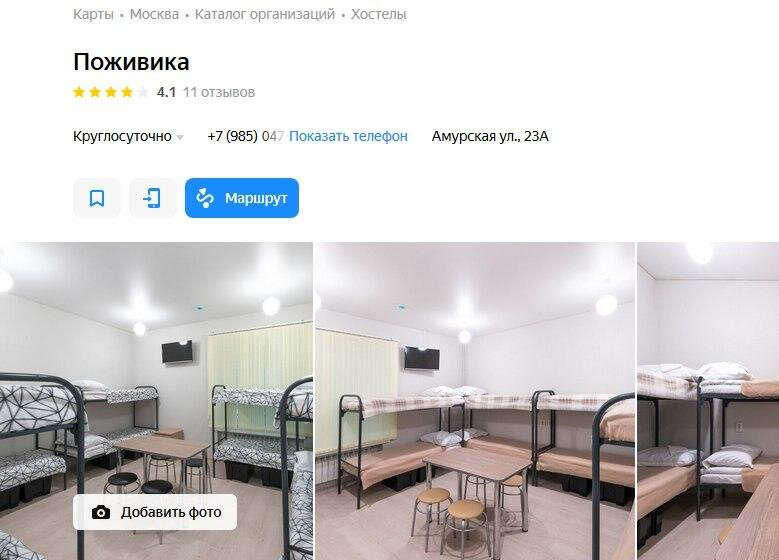Click the address Амурская ул., 23А

490,136
